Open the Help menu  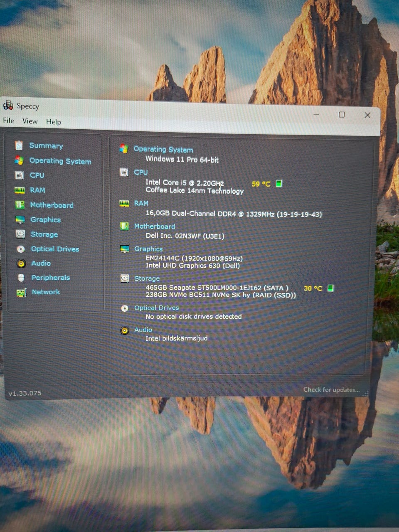point(53,122)
